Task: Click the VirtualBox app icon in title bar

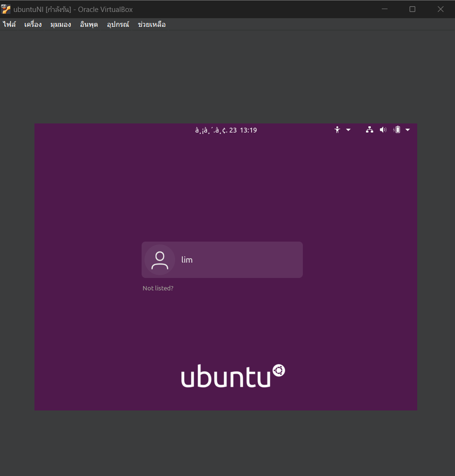Action: coord(6,9)
